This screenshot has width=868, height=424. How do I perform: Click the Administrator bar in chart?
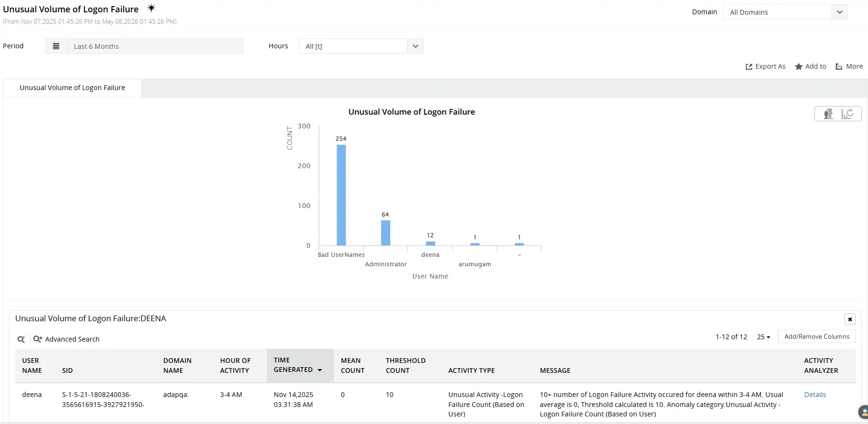pos(385,233)
